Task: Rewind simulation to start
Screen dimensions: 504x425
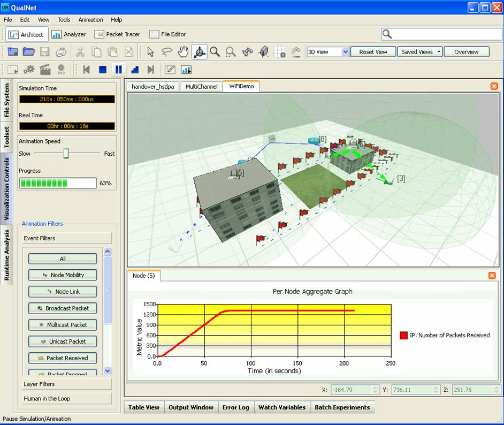Action: click(x=87, y=70)
